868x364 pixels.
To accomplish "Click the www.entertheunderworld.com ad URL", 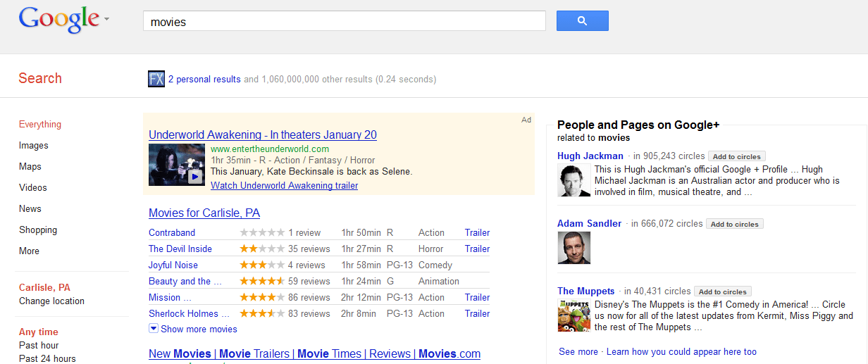I will tap(270, 149).
